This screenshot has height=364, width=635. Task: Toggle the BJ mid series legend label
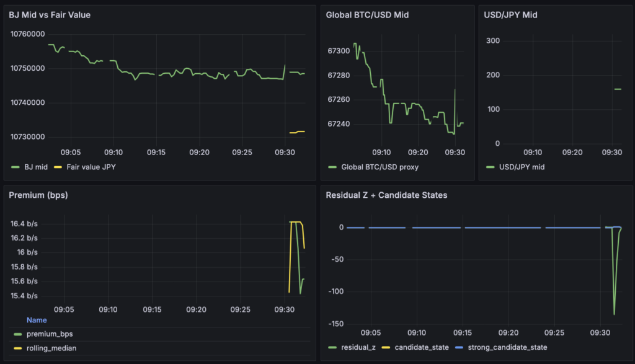pyautogui.click(x=35, y=167)
